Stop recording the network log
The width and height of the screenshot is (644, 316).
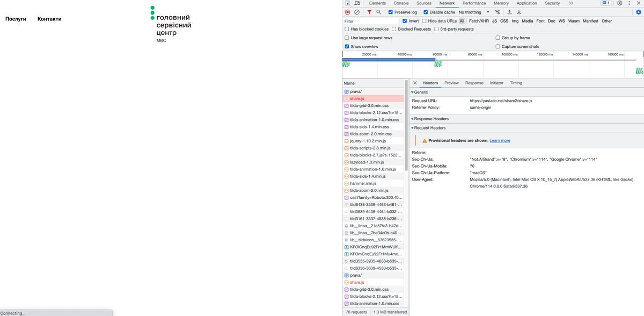(347, 12)
